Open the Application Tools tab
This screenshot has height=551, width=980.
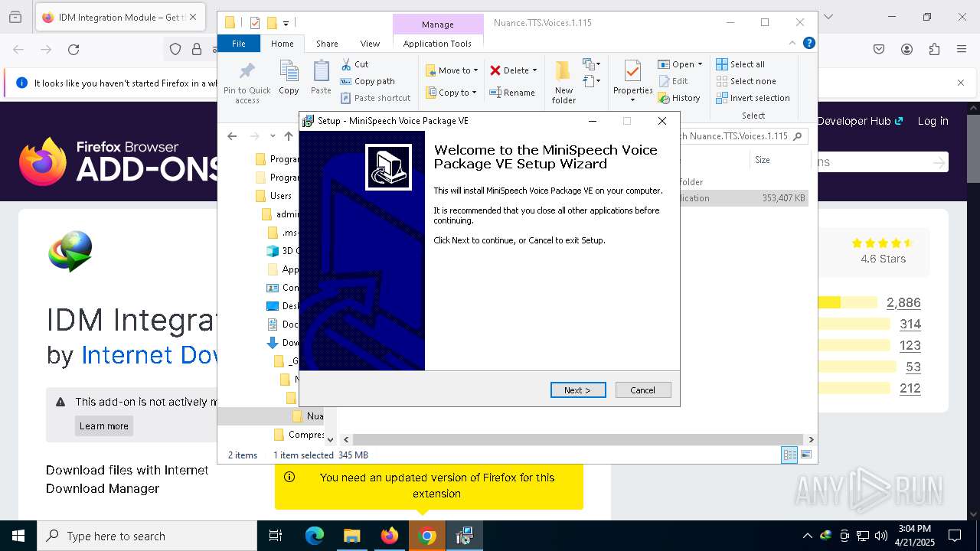(437, 44)
